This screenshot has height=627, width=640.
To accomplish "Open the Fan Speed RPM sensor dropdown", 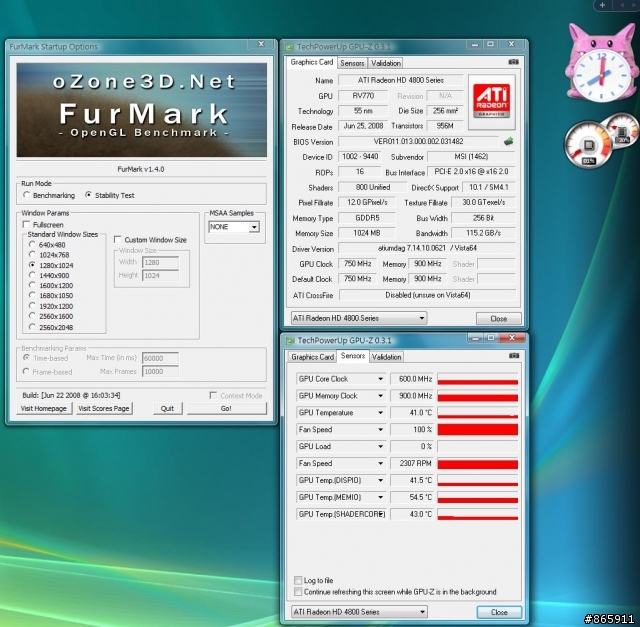I will [x=380, y=463].
